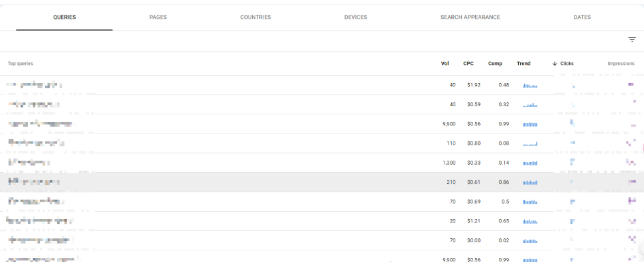Image resolution: width=644 pixels, height=262 pixels.
Task: Click the Top queries column header
Action: (x=20, y=64)
